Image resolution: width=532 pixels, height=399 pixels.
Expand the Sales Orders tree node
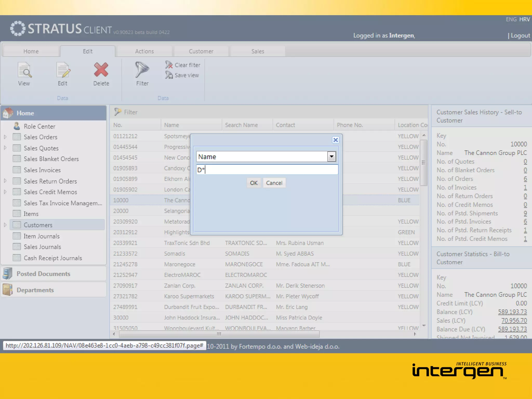click(5, 137)
